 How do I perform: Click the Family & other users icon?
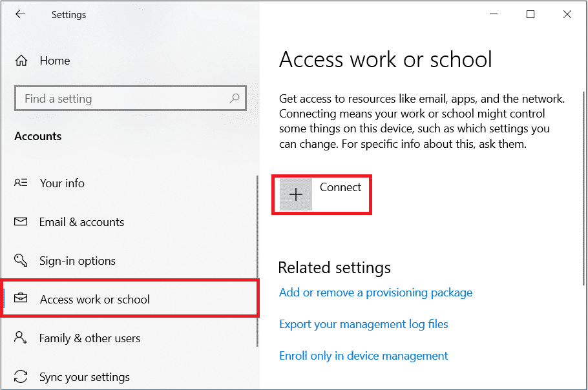coord(21,337)
